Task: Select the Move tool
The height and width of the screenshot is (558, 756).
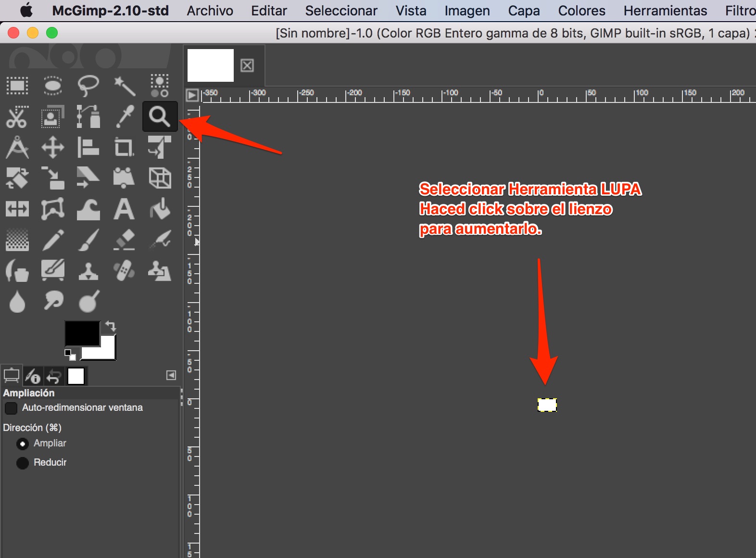Action: coord(53,147)
